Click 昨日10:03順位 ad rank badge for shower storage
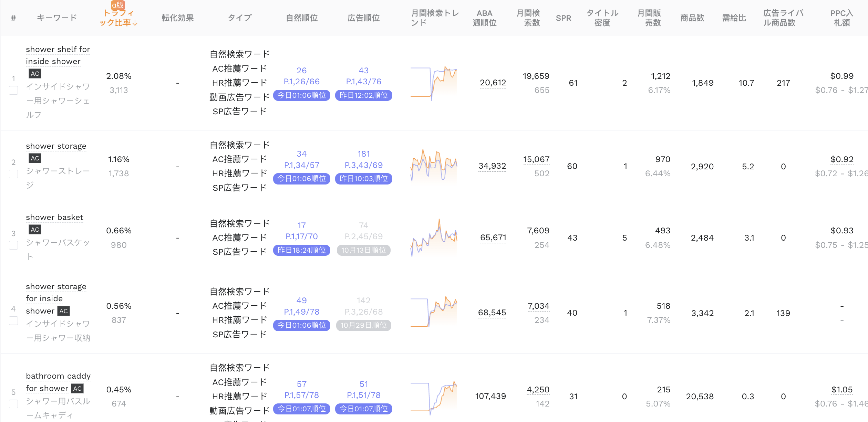 [x=364, y=179]
